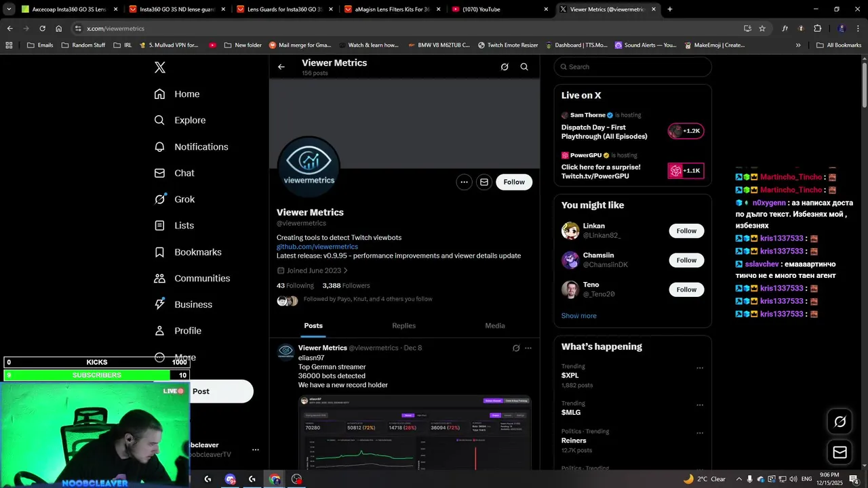This screenshot has height=488, width=868.
Task: Open Chrome extensions puzzle icon
Action: tap(817, 28)
